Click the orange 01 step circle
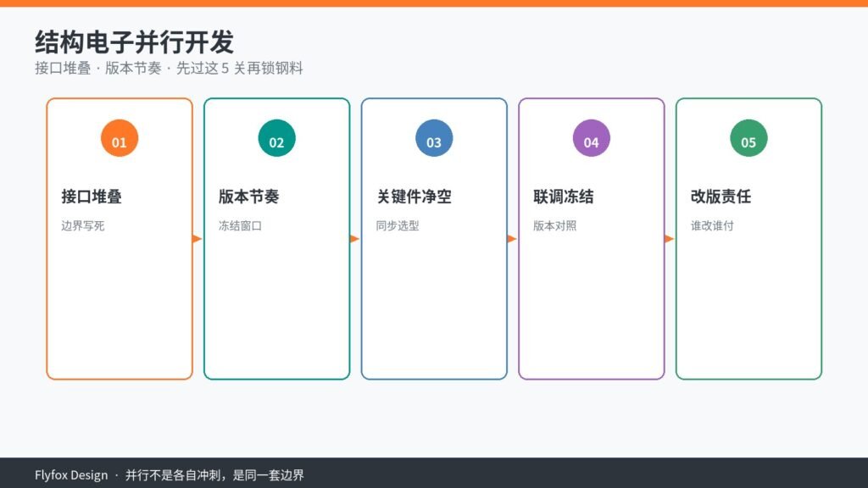This screenshot has width=868, height=488. point(120,138)
